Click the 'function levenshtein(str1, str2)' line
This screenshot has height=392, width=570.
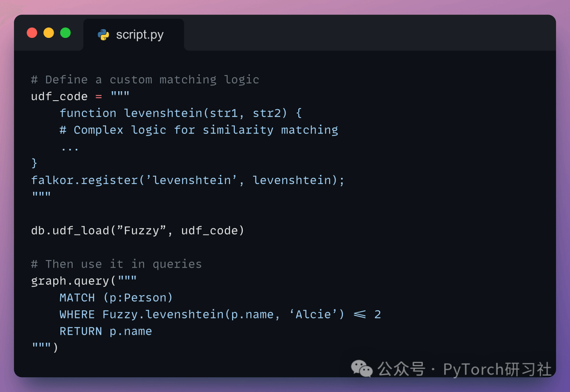pos(180,113)
